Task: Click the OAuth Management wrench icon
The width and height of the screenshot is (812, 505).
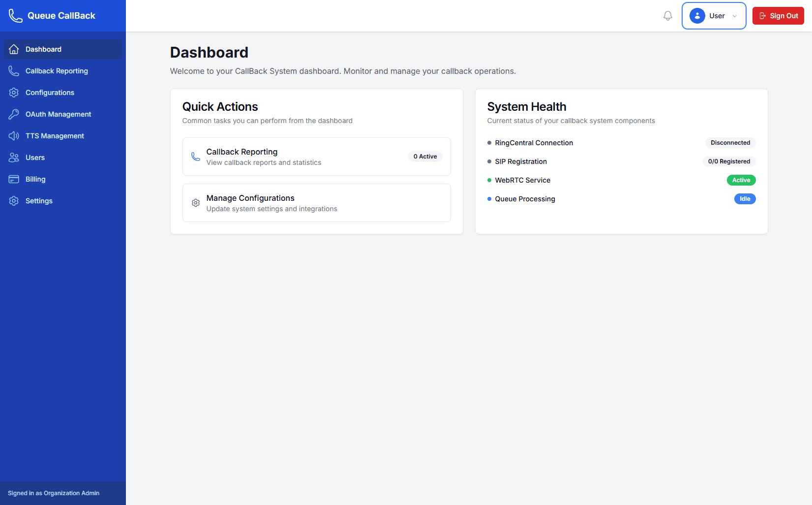Action: (14, 114)
